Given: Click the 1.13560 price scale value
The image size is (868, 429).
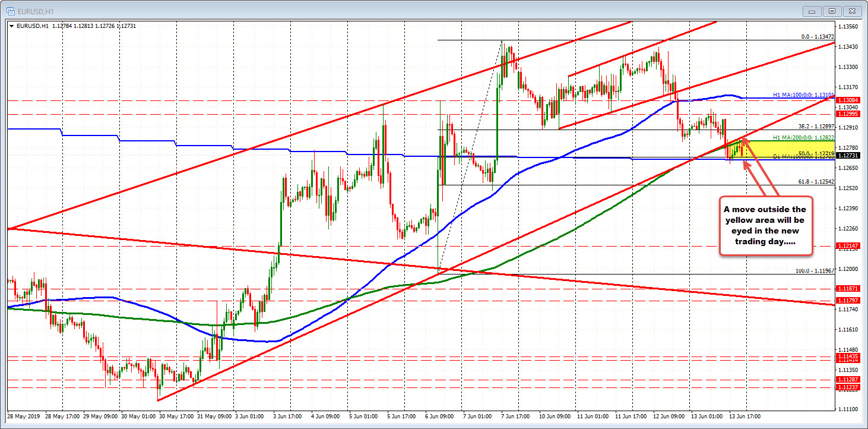Looking at the screenshot, I should (848, 26).
